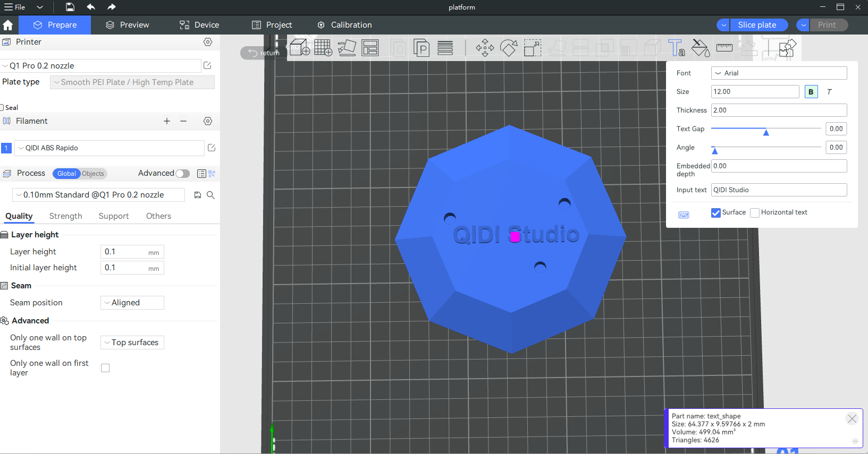The height and width of the screenshot is (454, 868).
Task: Click the Add cube icon in toolbar
Action: 300,48
